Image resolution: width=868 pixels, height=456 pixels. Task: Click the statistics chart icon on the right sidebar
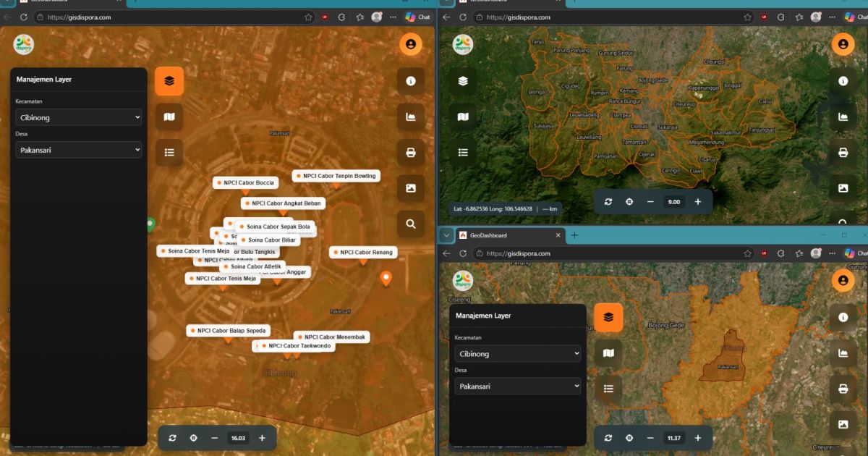coord(411,116)
